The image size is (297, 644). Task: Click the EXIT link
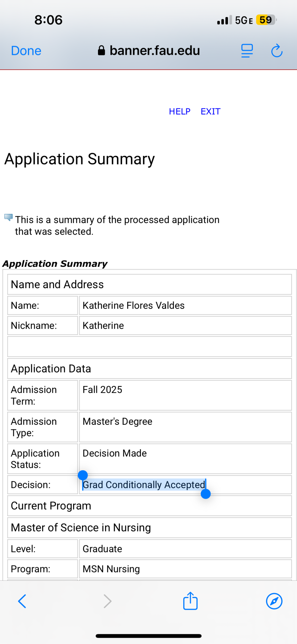pyautogui.click(x=211, y=112)
